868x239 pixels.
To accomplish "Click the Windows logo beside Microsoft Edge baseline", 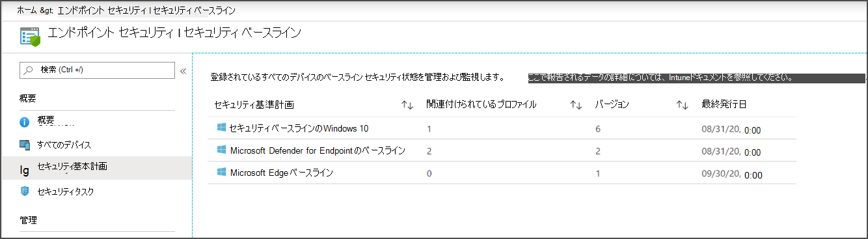I will click(221, 173).
